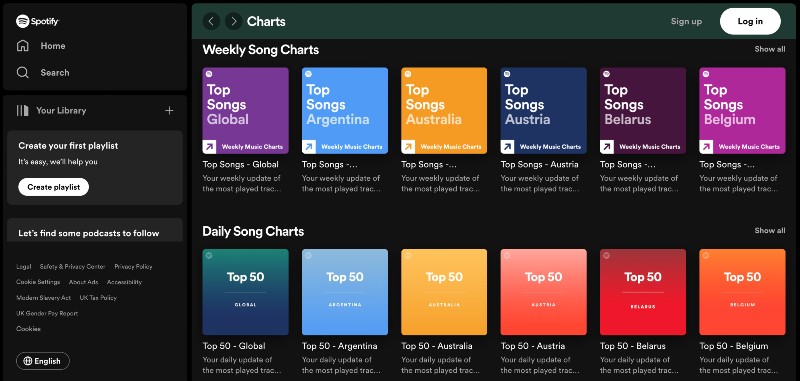Image resolution: width=800 pixels, height=381 pixels.
Task: Click the Home house icon
Action: point(22,46)
